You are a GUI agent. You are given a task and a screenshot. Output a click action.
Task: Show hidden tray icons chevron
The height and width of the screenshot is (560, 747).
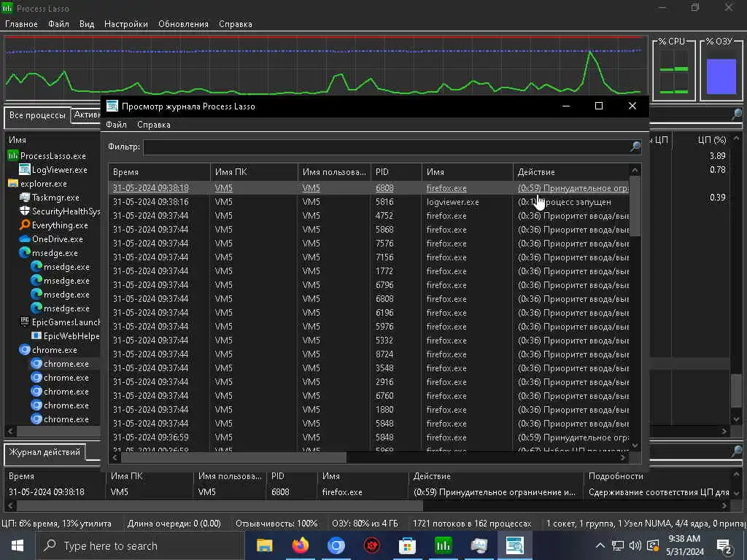click(600, 545)
